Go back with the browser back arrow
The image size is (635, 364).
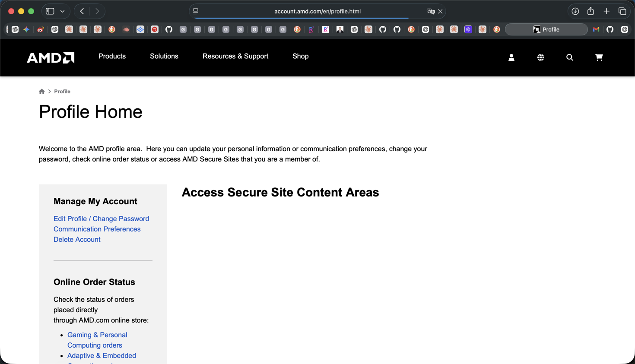82,11
